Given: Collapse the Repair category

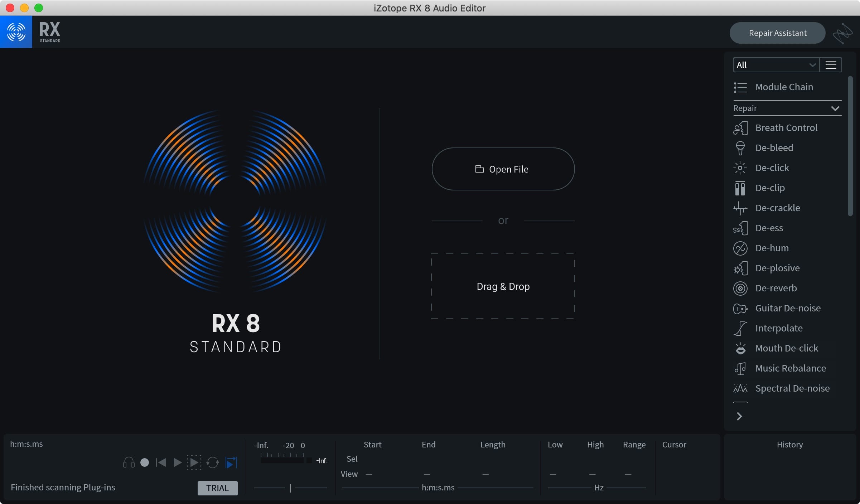Looking at the screenshot, I should click(x=835, y=108).
